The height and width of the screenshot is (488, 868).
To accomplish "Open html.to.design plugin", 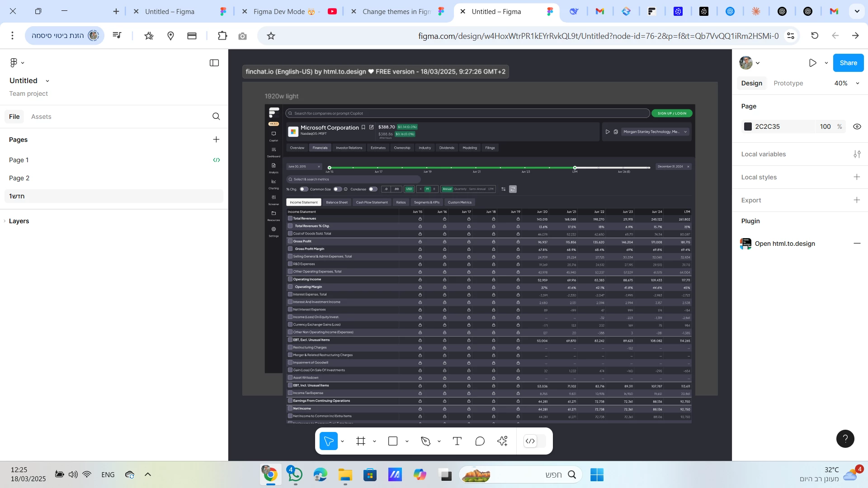I will click(784, 244).
